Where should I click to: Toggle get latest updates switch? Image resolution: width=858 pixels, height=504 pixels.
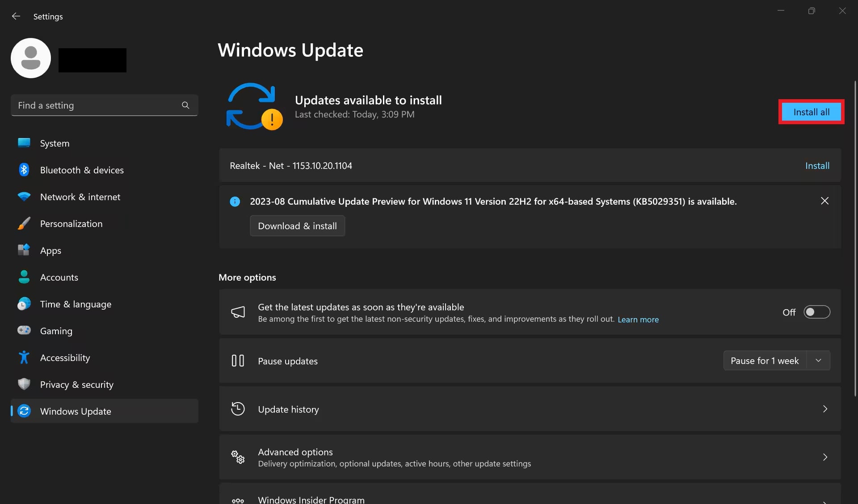pos(816,312)
